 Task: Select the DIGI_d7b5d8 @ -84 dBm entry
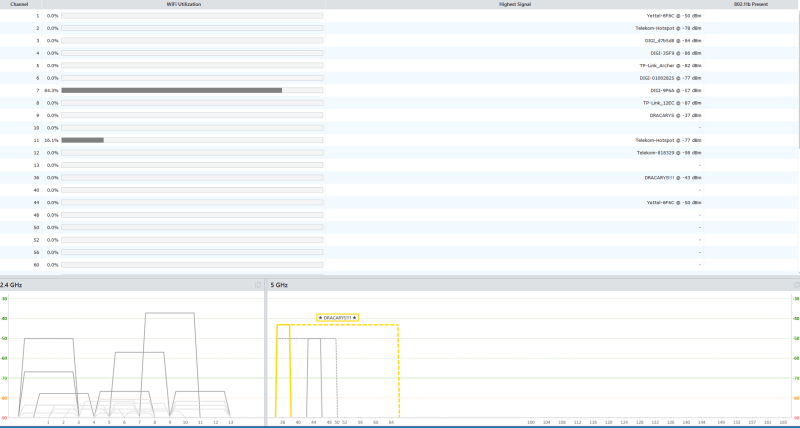click(x=673, y=40)
